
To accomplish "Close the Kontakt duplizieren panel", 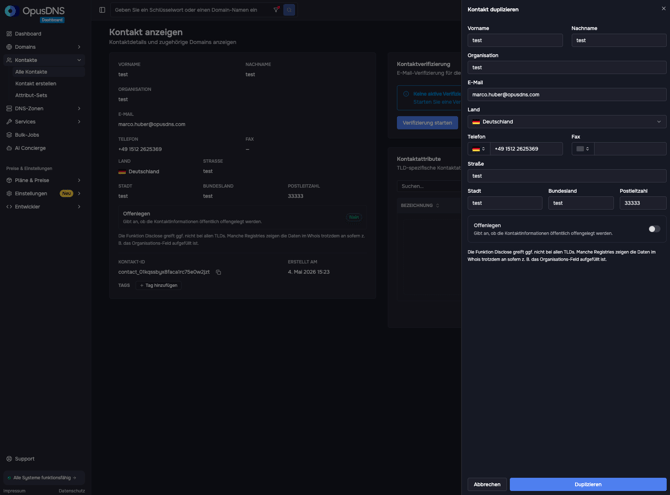I will click(663, 9).
